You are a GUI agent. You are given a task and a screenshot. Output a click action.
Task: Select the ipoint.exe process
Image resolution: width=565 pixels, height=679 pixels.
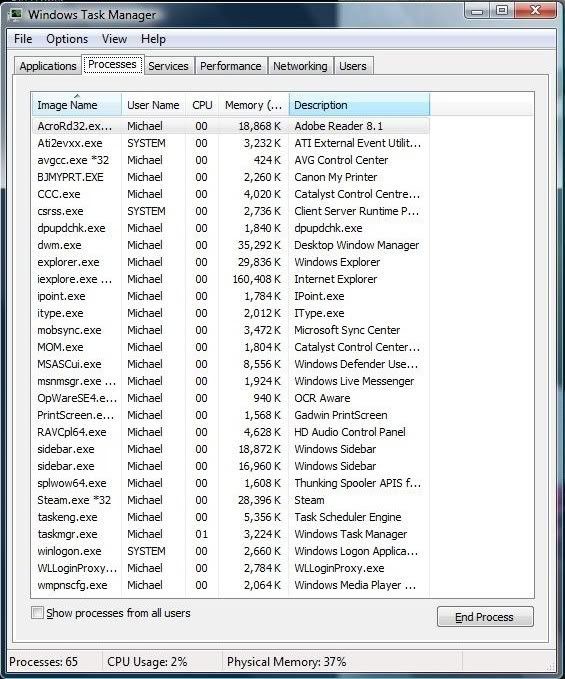(231, 296)
